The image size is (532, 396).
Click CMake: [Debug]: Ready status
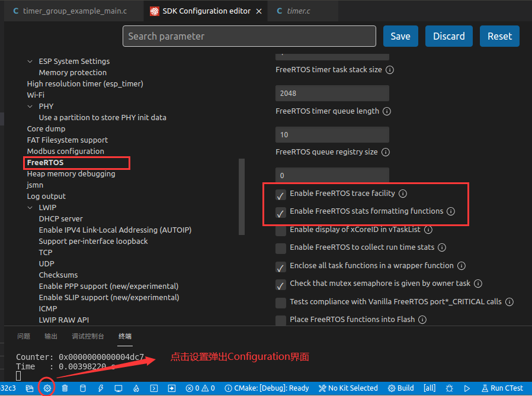[267, 388]
